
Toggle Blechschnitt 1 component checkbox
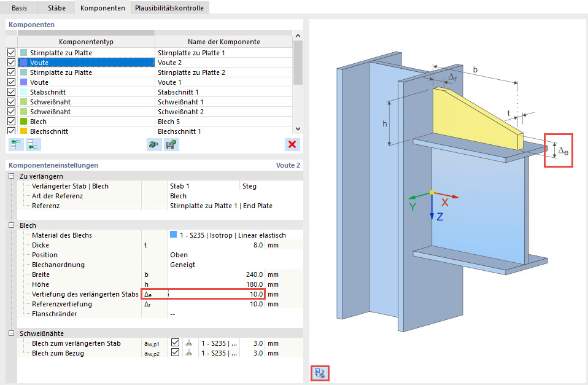click(x=12, y=131)
